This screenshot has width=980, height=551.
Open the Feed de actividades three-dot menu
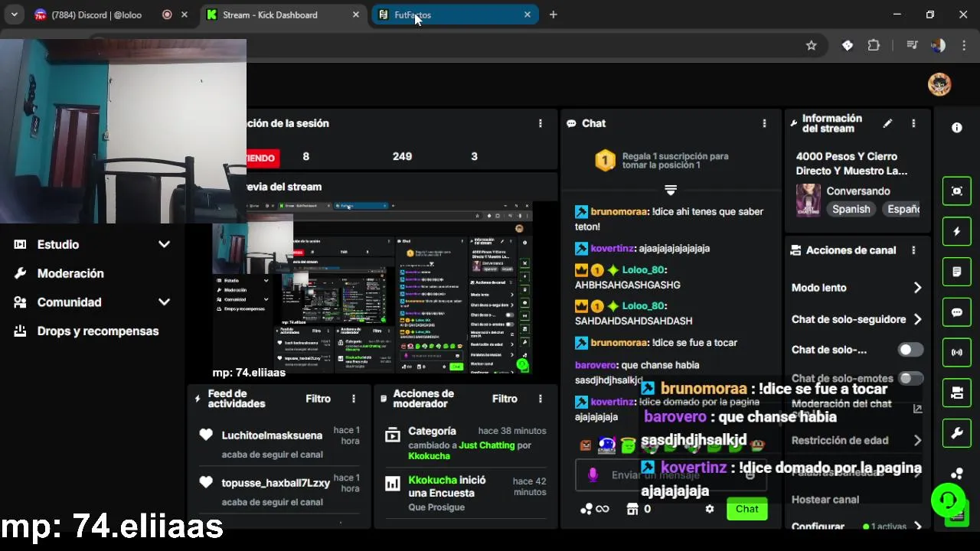click(x=353, y=399)
